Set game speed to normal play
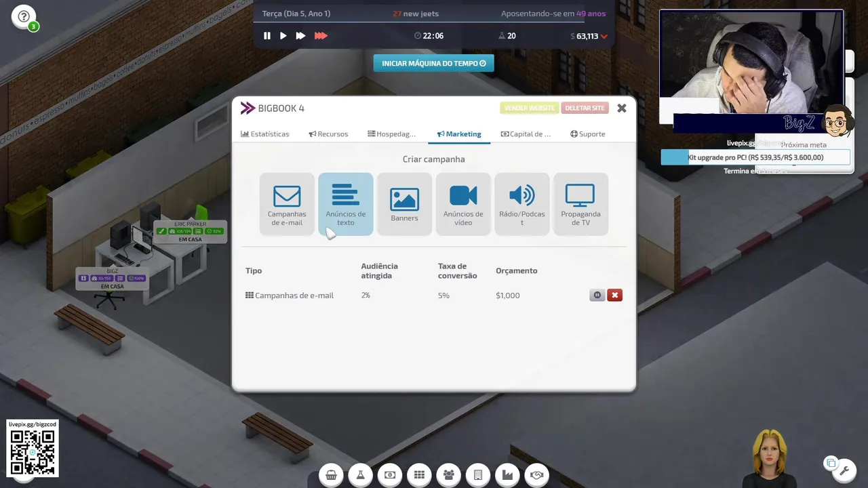The height and width of the screenshot is (488, 868). 283,36
